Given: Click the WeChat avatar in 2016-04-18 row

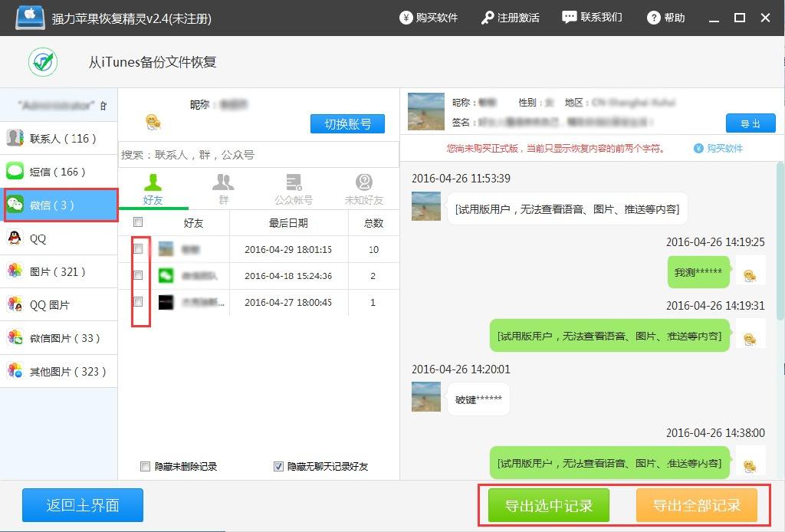Looking at the screenshot, I should point(166,275).
